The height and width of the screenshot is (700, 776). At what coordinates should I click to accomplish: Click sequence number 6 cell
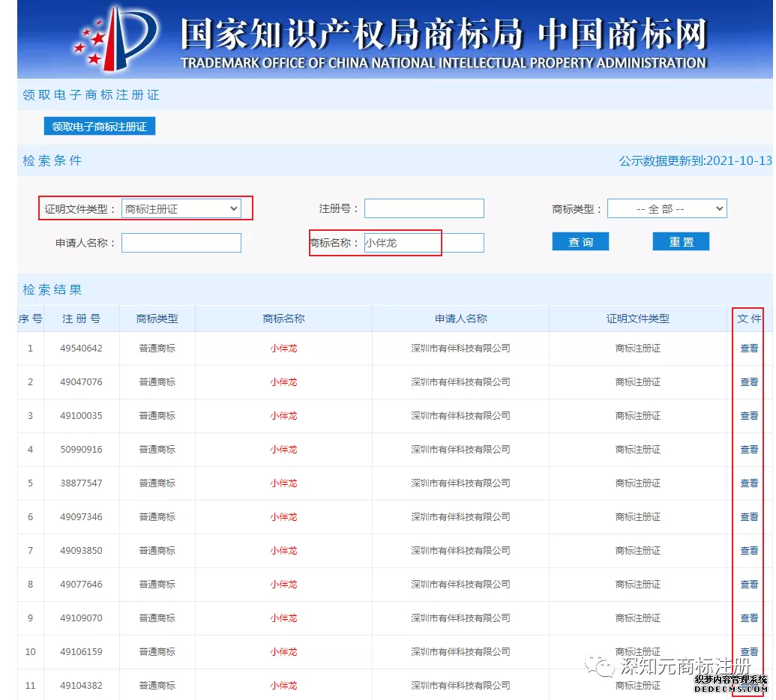pos(30,516)
